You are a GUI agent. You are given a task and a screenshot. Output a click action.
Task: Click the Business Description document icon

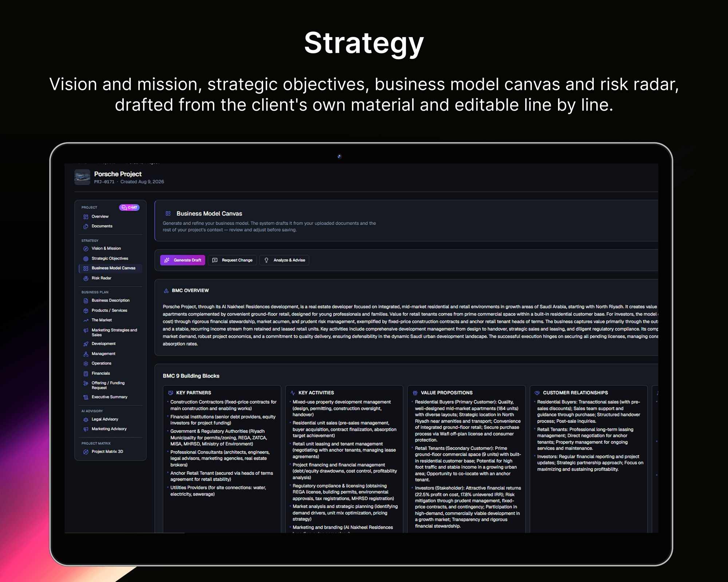tap(86, 301)
